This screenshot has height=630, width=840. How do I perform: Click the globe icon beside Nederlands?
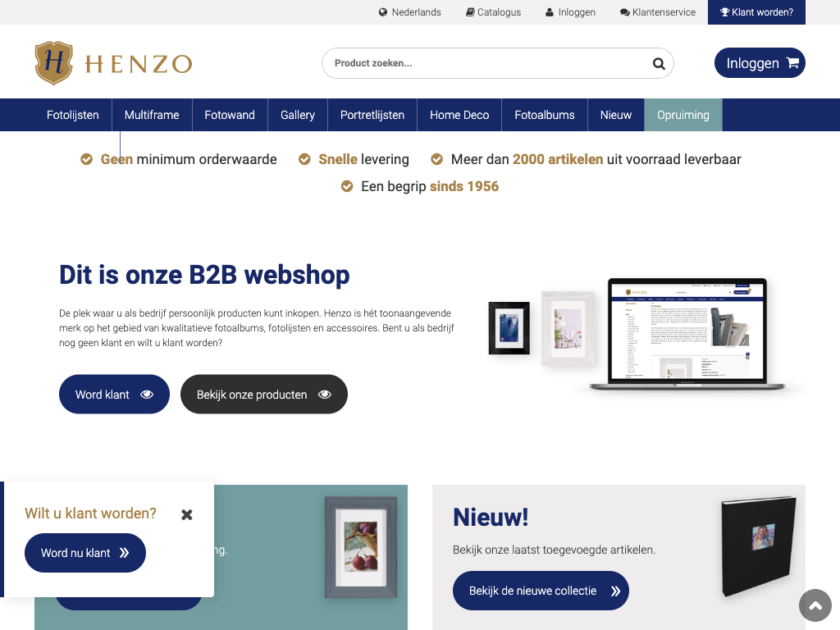pos(382,12)
